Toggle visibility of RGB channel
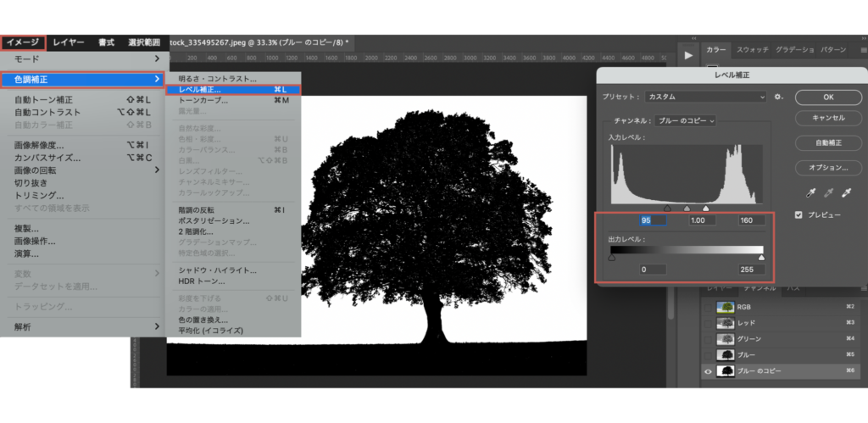 click(x=708, y=307)
